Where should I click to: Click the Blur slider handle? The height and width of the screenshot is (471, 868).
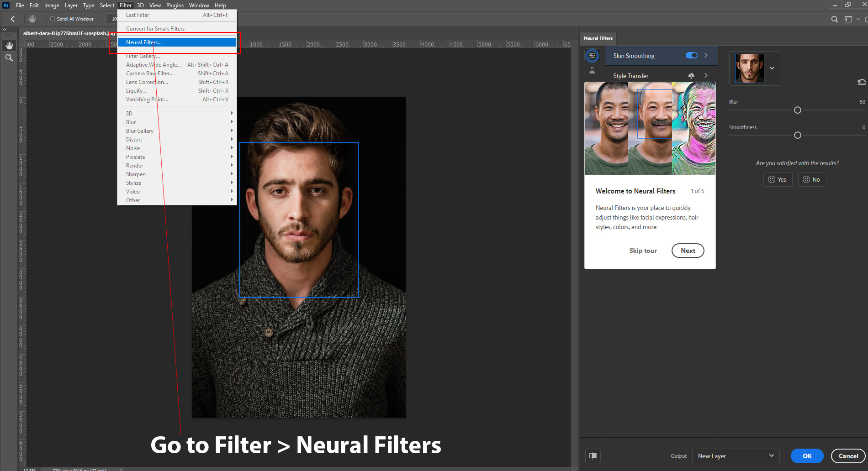(x=798, y=110)
